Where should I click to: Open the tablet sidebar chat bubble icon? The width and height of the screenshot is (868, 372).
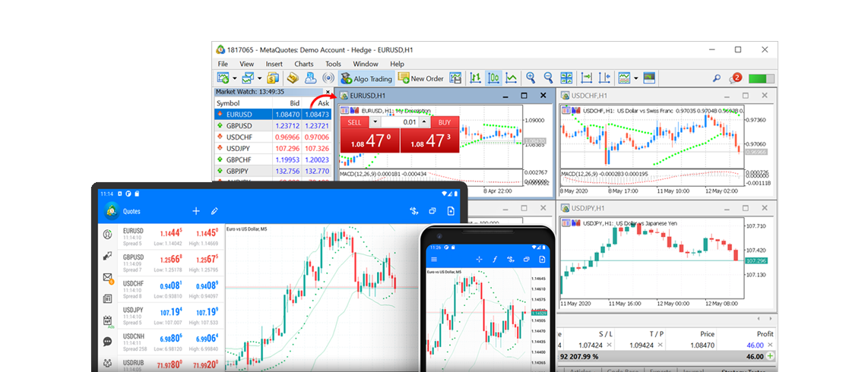click(107, 342)
